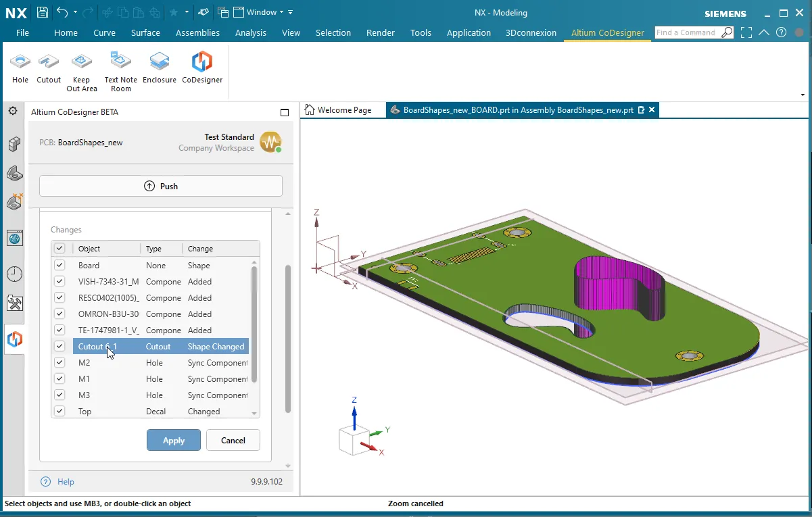Uncheck the Board row checkbox

click(x=59, y=266)
